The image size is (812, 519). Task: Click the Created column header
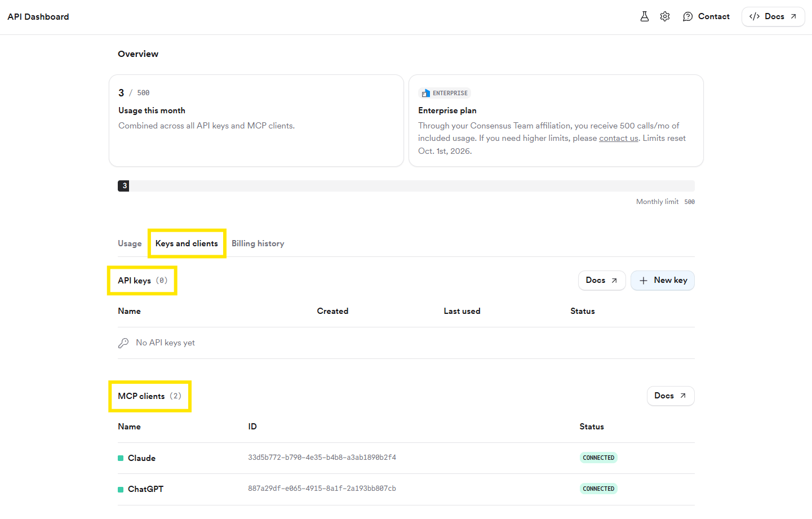click(332, 311)
